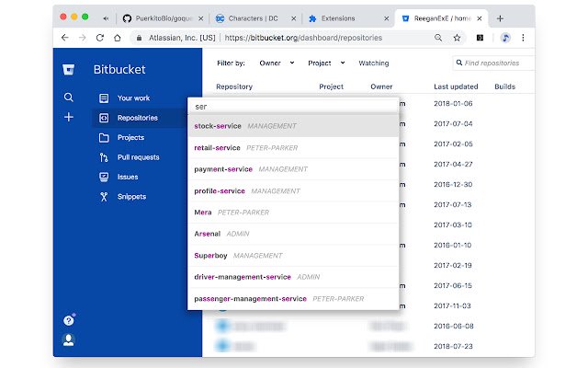Click the Repositories code icon
The image size is (588, 368).
[104, 118]
